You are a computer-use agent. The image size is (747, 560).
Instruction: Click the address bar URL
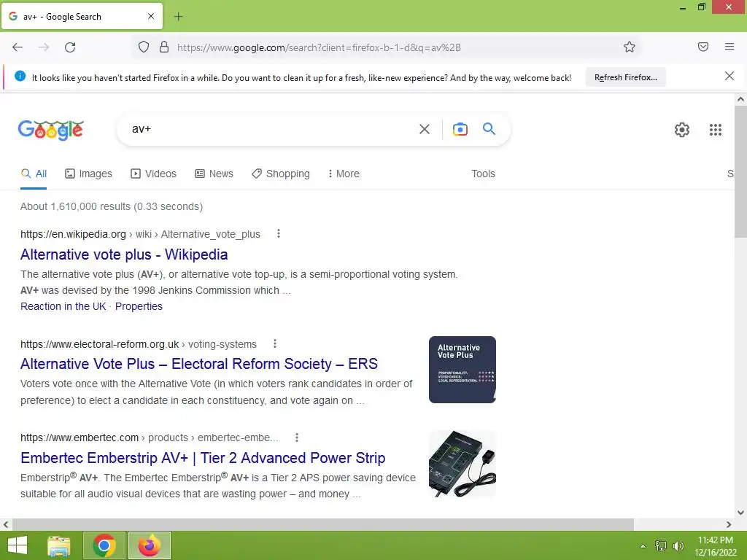coord(319,47)
